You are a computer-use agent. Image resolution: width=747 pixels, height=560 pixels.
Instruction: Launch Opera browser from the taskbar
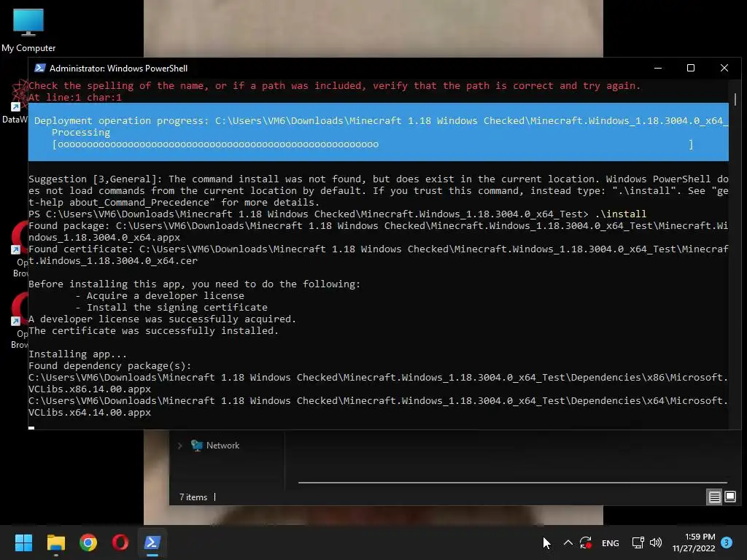[x=120, y=542]
